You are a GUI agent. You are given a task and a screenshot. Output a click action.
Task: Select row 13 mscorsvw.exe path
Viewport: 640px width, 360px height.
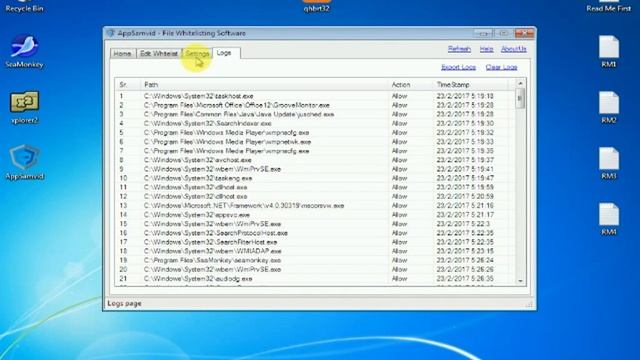coord(244,206)
